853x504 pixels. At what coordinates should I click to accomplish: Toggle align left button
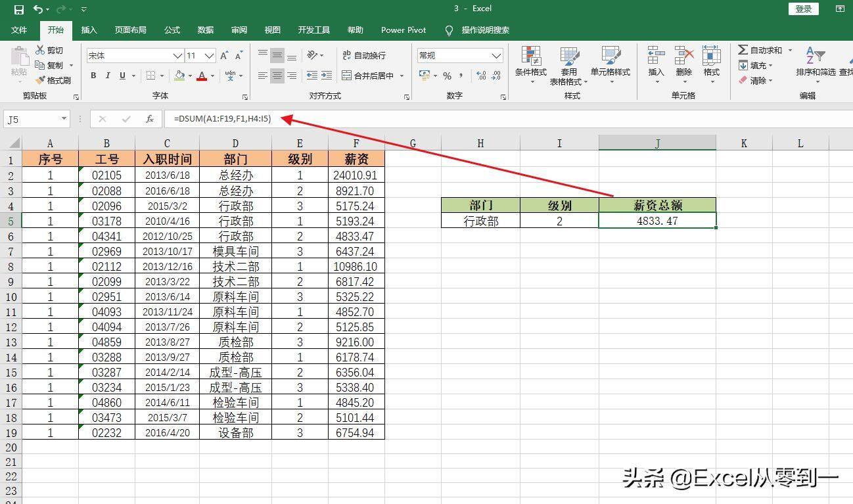point(263,76)
